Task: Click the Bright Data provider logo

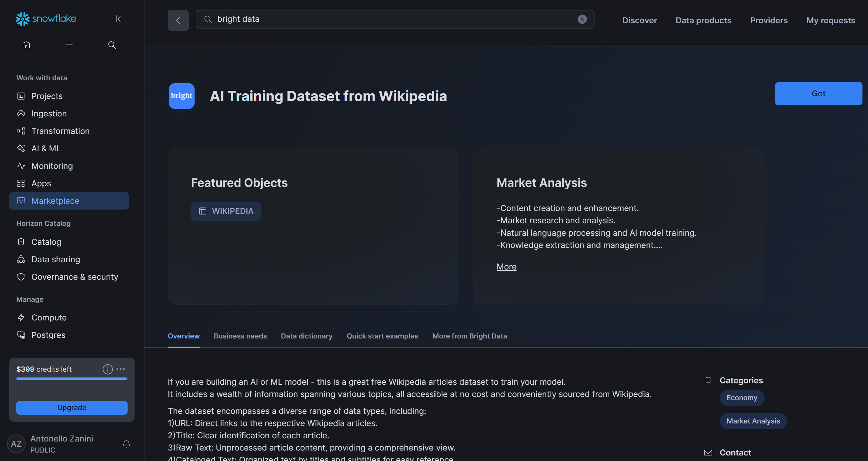Action: 182,96
